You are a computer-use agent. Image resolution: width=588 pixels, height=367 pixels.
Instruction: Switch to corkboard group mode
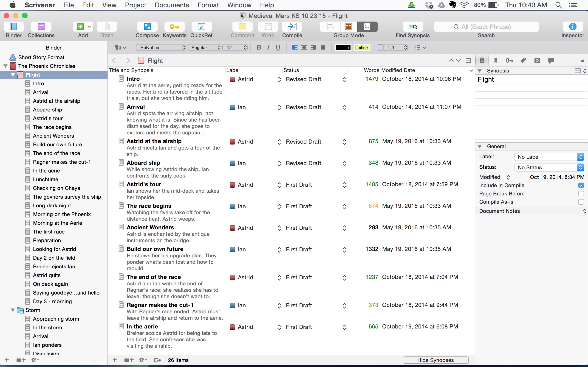click(349, 27)
